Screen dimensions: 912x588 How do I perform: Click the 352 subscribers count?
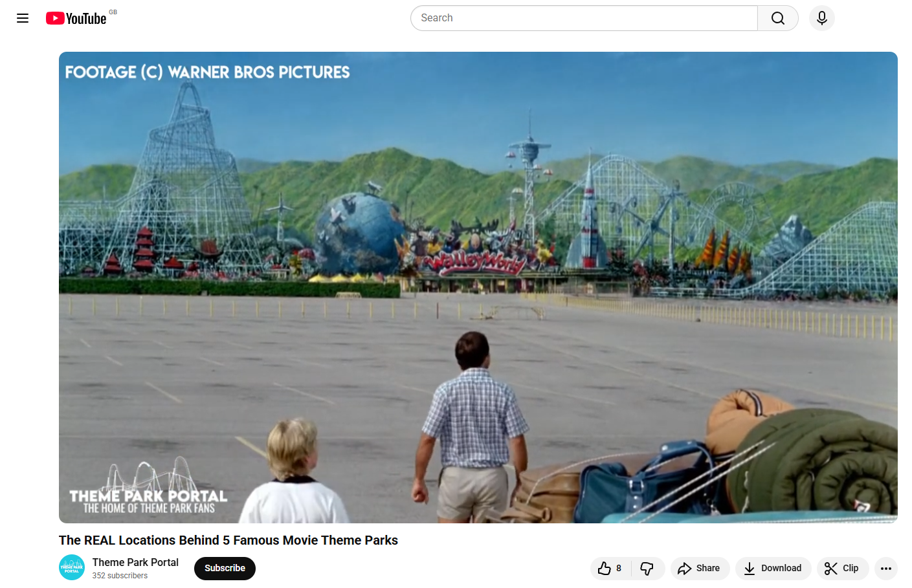(x=120, y=576)
